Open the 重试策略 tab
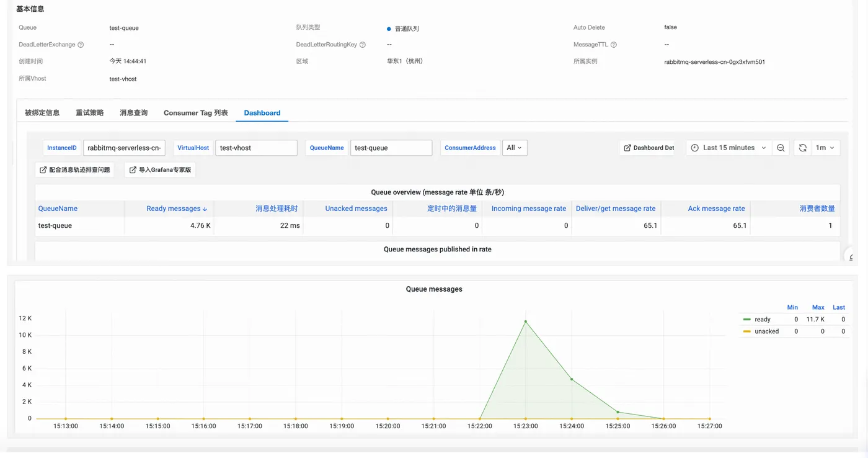This screenshot has width=868, height=458. [x=90, y=113]
